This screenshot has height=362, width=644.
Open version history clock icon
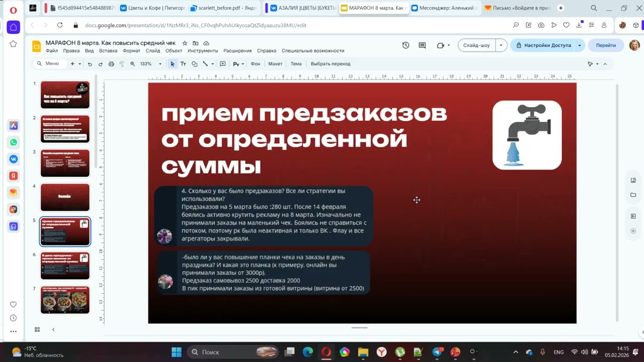406,45
